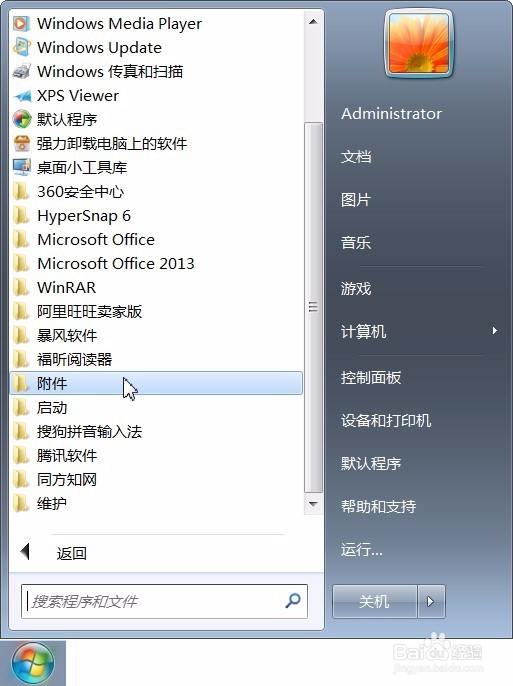Click the 桌面小工具库 monitor icon
Screen dimensions: 513x686
pyautogui.click(x=21, y=168)
